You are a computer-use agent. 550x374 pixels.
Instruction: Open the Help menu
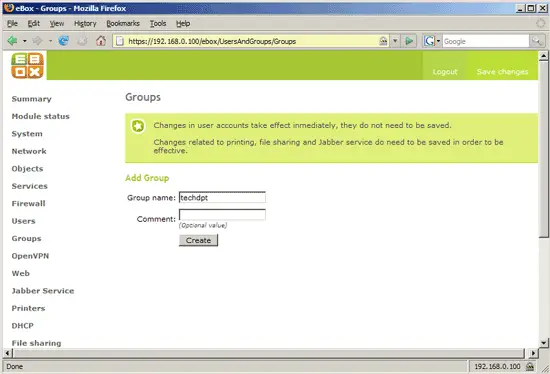(x=183, y=24)
